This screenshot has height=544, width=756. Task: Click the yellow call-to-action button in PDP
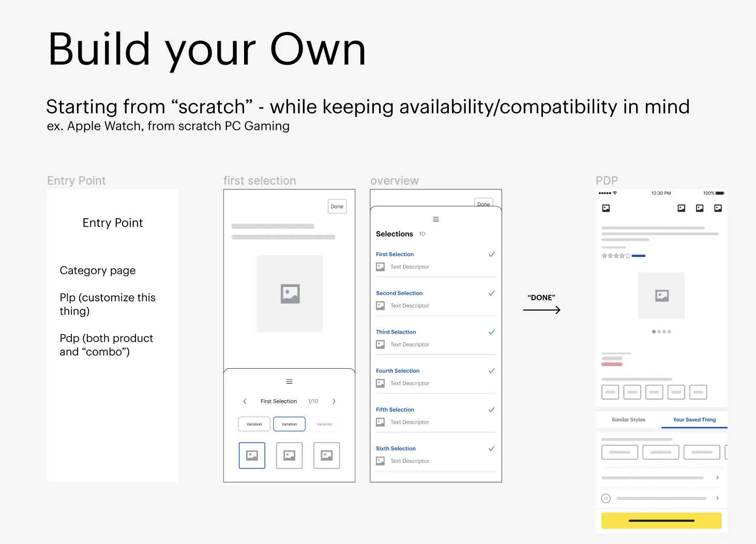coord(661,521)
